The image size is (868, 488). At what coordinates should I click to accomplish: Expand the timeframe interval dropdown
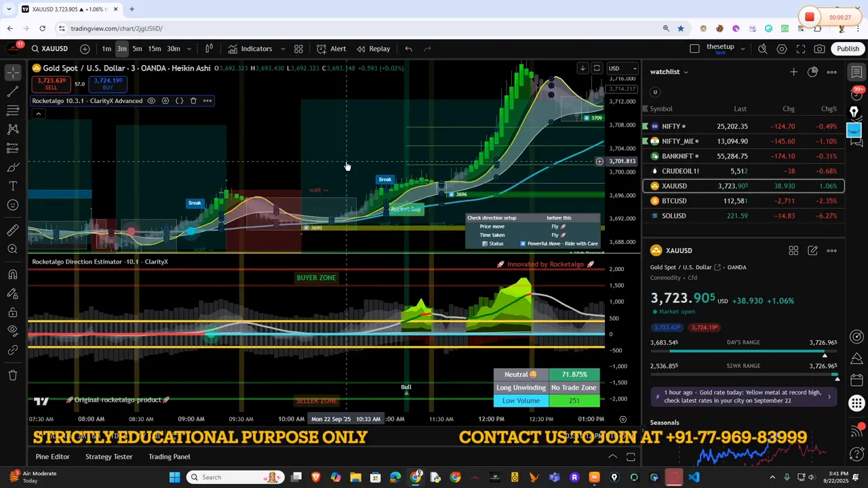pyautogui.click(x=189, y=49)
